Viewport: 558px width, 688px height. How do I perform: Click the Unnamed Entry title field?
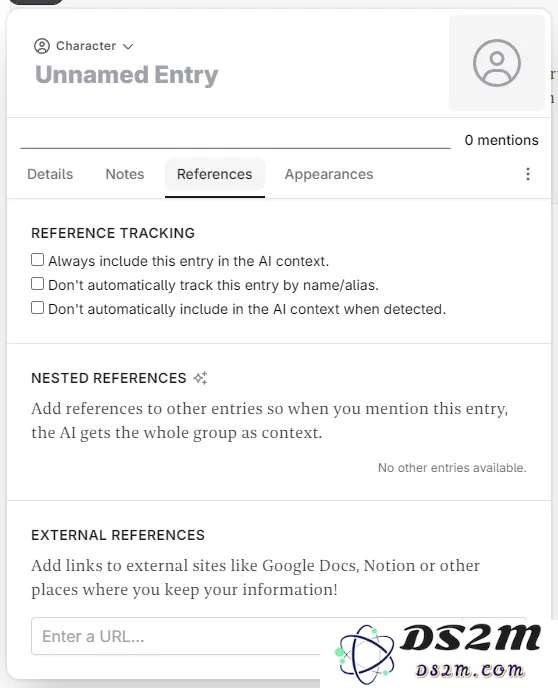pyautogui.click(x=126, y=75)
